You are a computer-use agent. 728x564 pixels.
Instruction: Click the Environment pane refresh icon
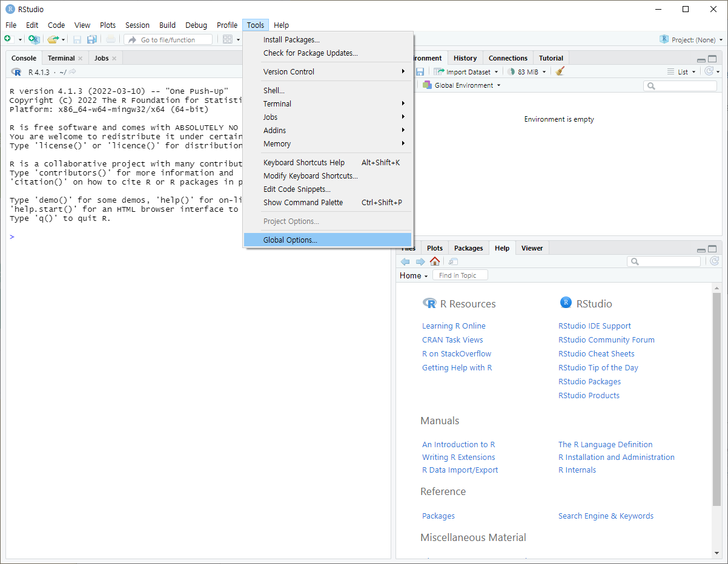(709, 71)
